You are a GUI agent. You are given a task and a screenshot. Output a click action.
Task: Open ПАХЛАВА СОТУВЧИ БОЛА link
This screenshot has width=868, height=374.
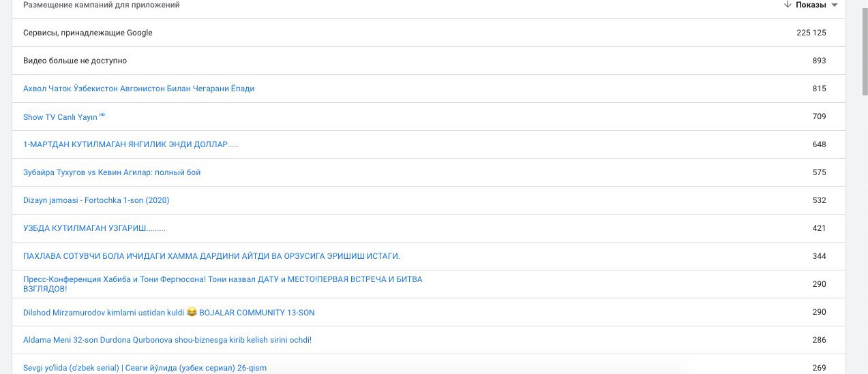pyautogui.click(x=211, y=256)
